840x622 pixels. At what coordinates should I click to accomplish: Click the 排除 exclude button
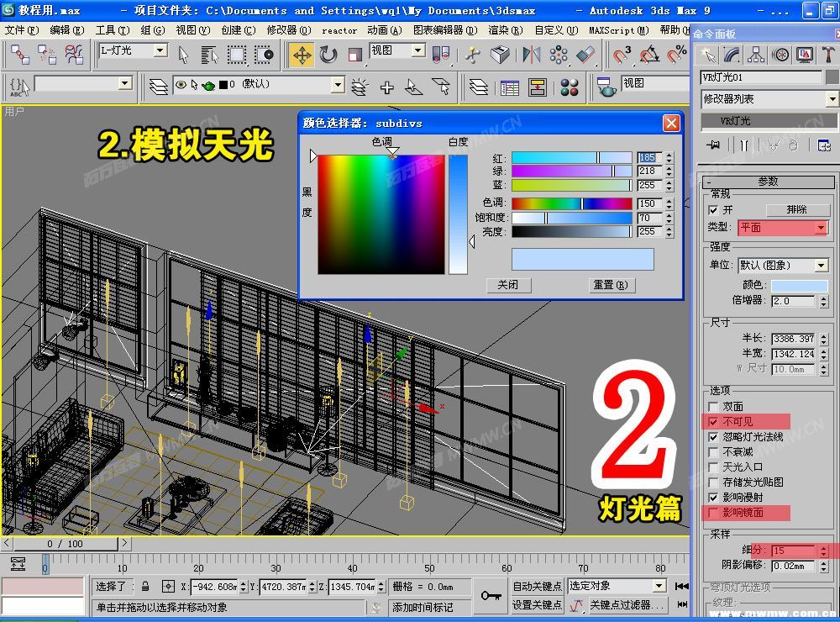click(797, 209)
